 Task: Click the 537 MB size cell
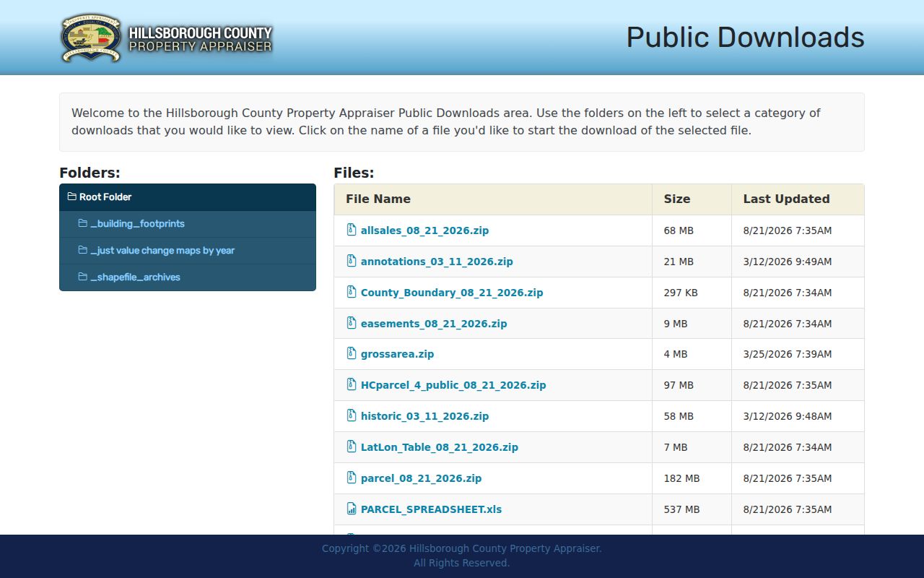[692, 509]
